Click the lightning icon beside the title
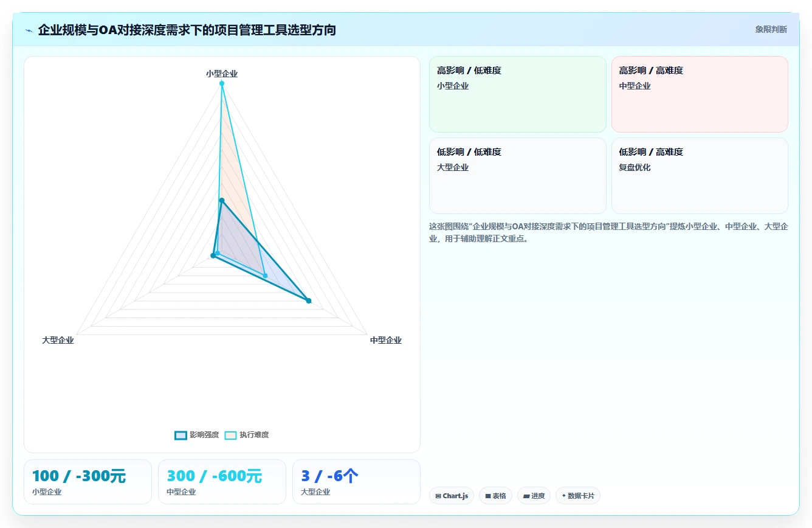Image resolution: width=812 pixels, height=528 pixels. click(x=29, y=30)
